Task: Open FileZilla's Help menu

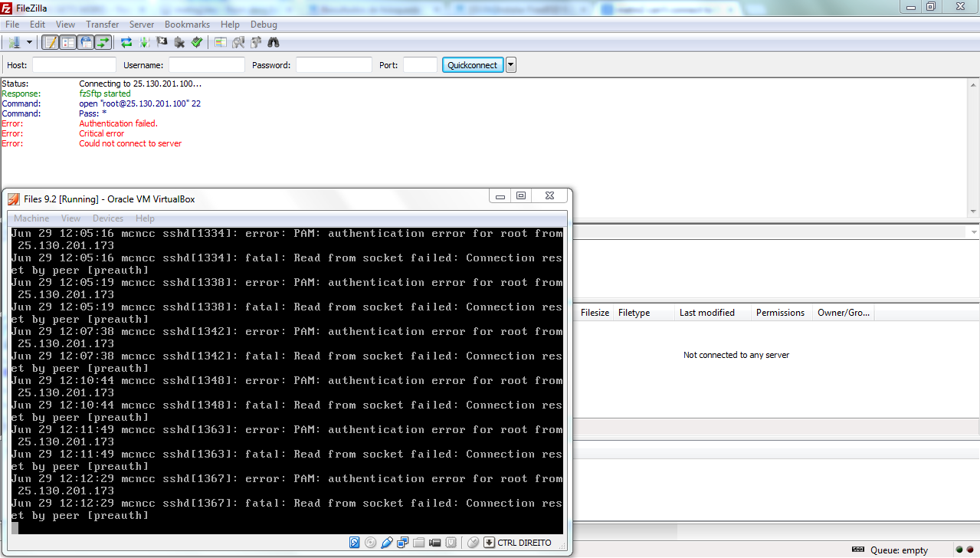Action: [x=230, y=25]
